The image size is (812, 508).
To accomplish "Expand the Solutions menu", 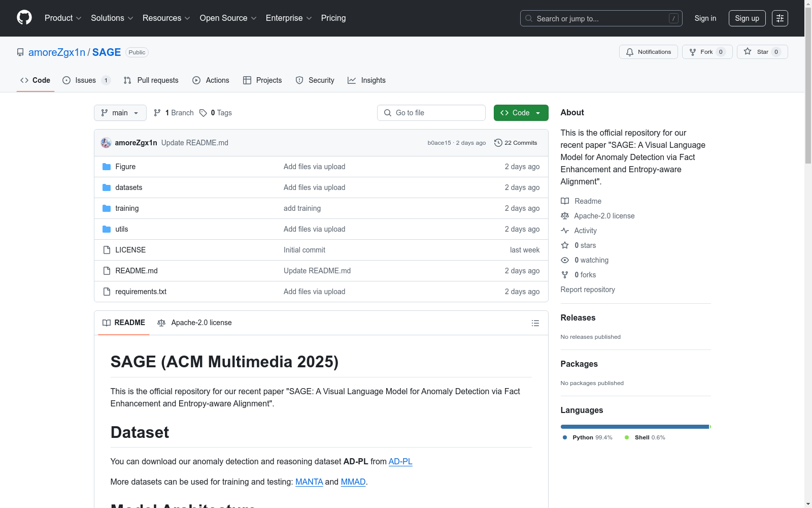I will [x=112, y=18].
